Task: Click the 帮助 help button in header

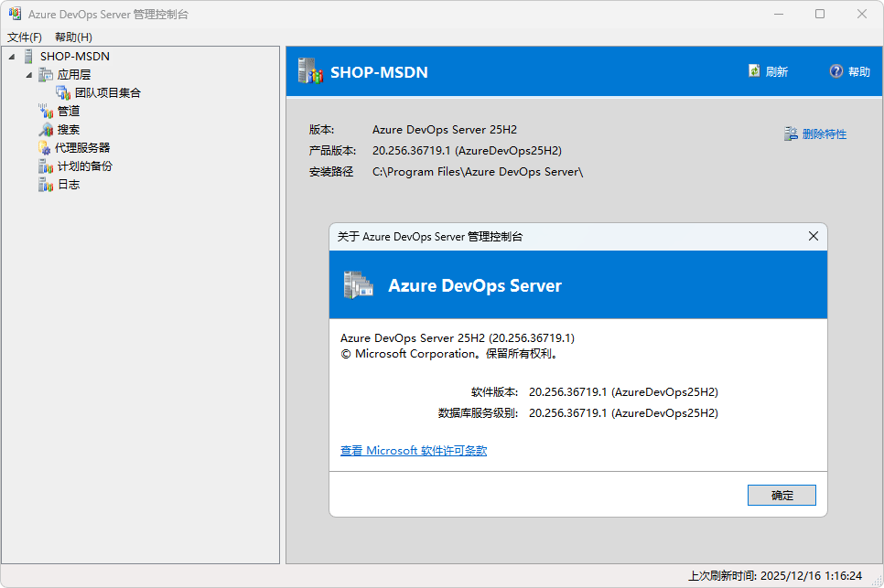Action: tap(850, 71)
